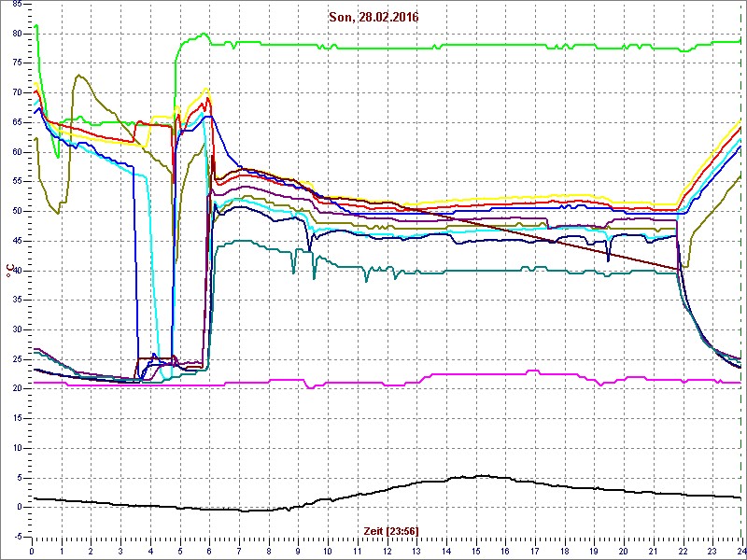The image size is (747, 560).
Task: Click hour 12 on the time axis
Action: (387, 551)
